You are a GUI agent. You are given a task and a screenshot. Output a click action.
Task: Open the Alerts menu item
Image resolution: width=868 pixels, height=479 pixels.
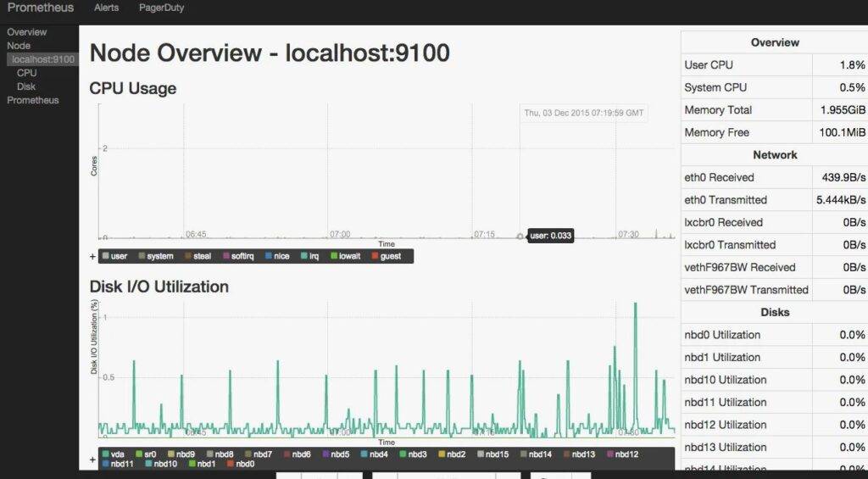106,8
